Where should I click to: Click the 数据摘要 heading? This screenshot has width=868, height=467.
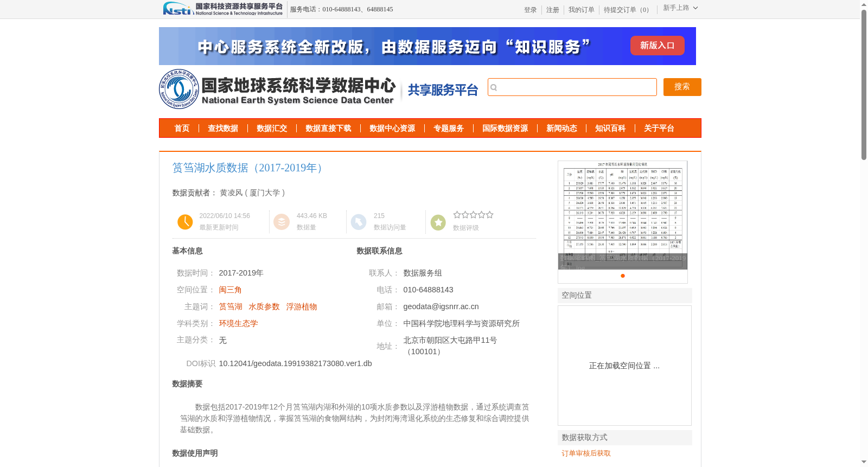(x=187, y=384)
